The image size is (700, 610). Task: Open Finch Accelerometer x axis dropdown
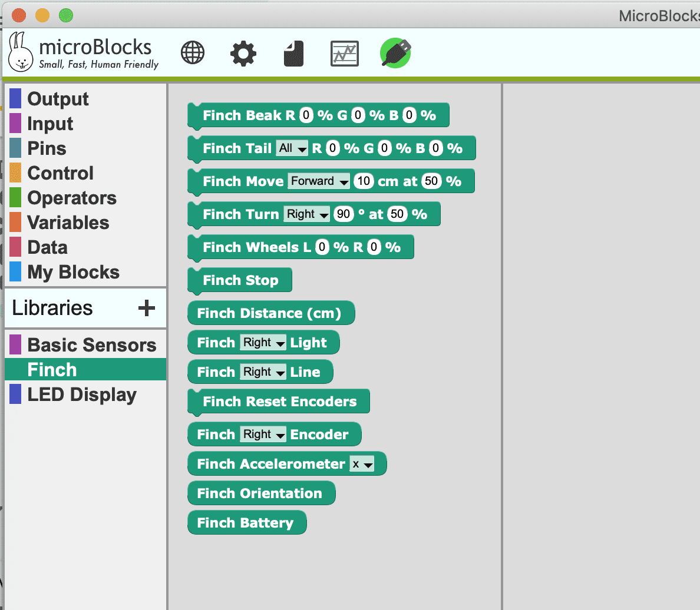[362, 465]
